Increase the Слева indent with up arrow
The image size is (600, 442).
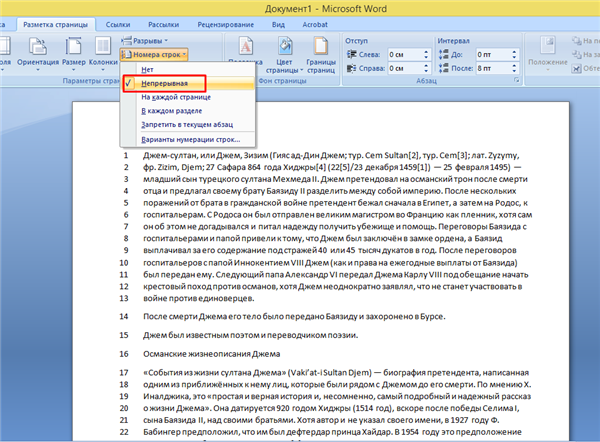(426, 52)
